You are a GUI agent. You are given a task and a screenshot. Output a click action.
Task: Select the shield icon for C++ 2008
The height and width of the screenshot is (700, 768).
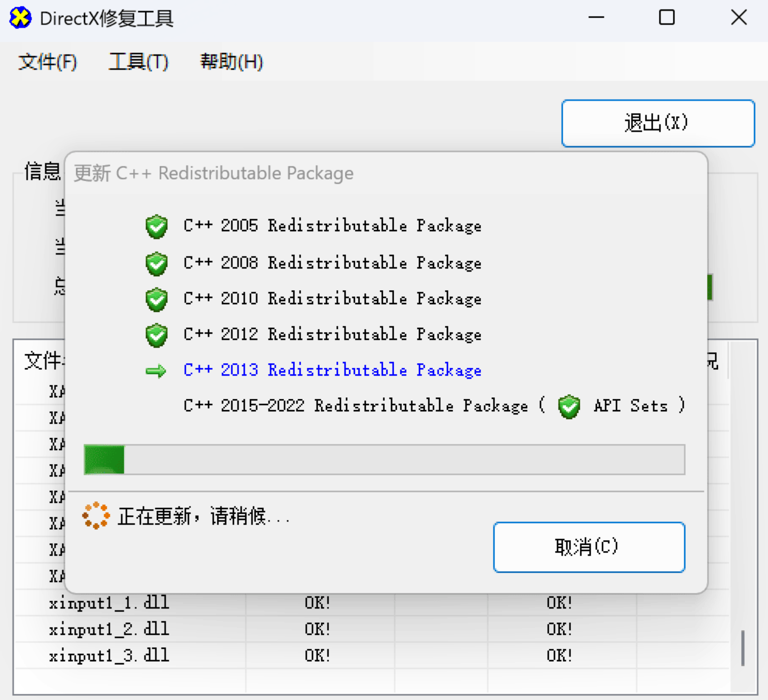[156, 263]
